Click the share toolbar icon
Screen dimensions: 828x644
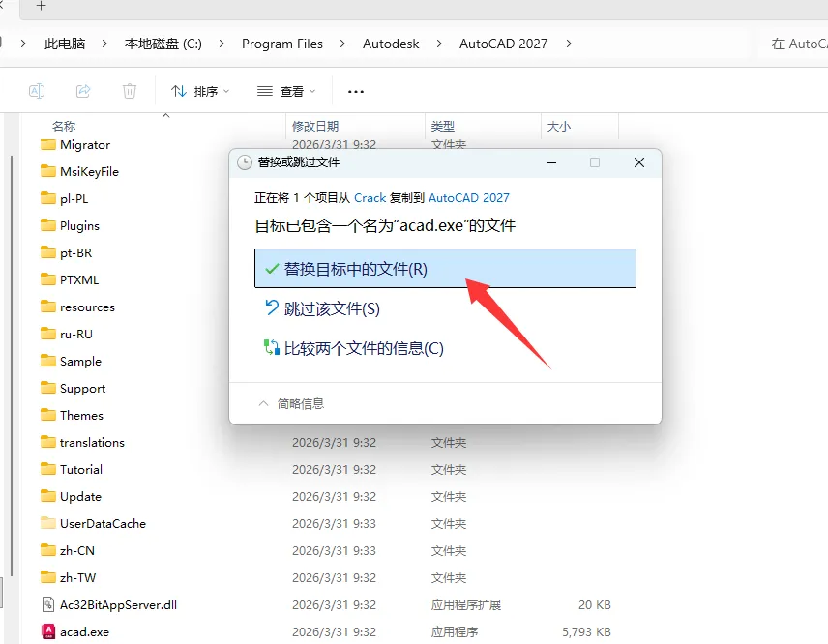(83, 91)
